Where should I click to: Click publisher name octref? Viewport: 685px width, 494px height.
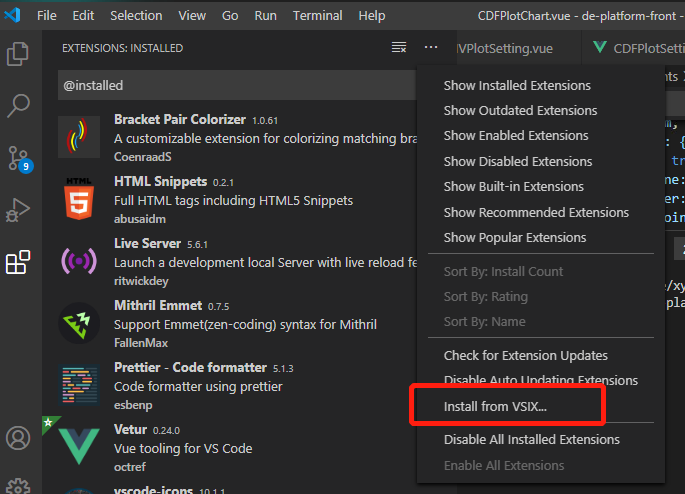point(130,467)
